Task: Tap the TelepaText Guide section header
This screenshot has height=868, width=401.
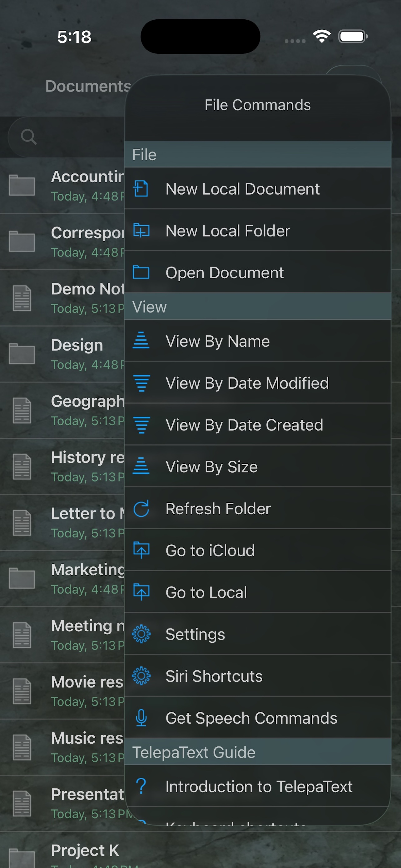Action: pyautogui.click(x=258, y=752)
